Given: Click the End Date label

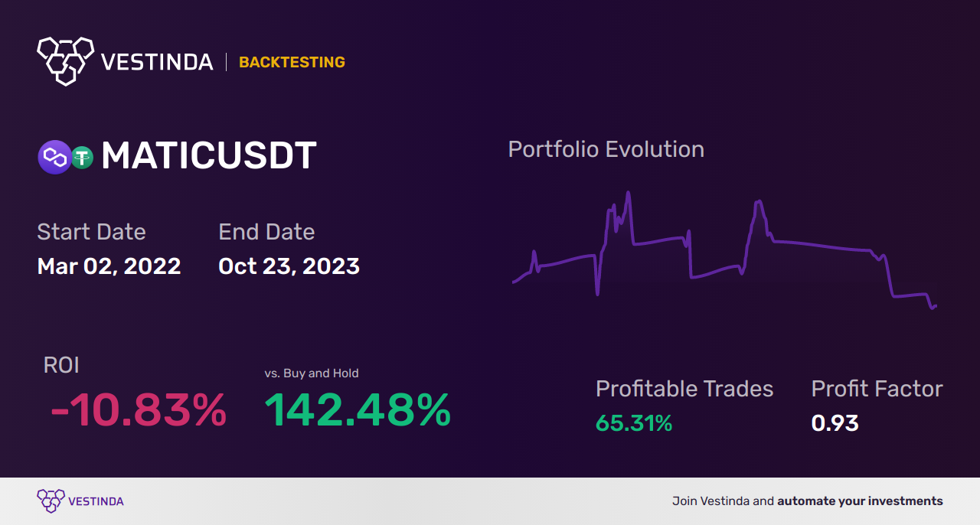Looking at the screenshot, I should pos(266,232).
